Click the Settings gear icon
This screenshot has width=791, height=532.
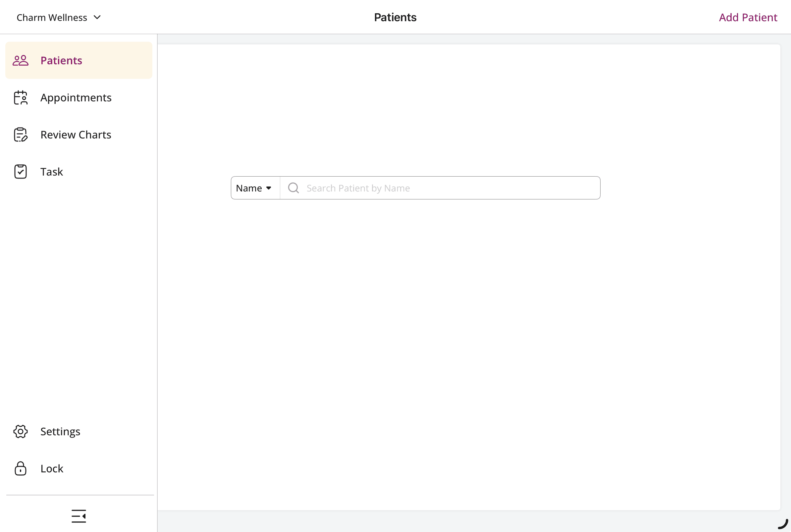[x=20, y=431]
